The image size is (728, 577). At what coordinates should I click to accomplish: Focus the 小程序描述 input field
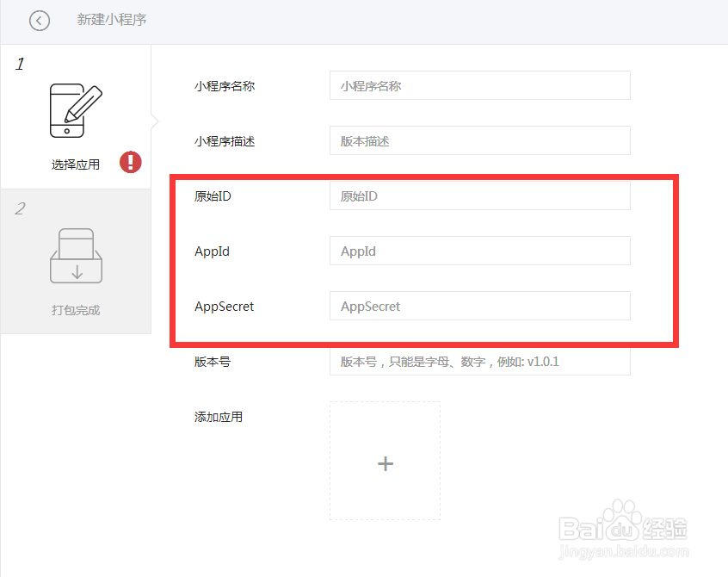click(x=480, y=140)
